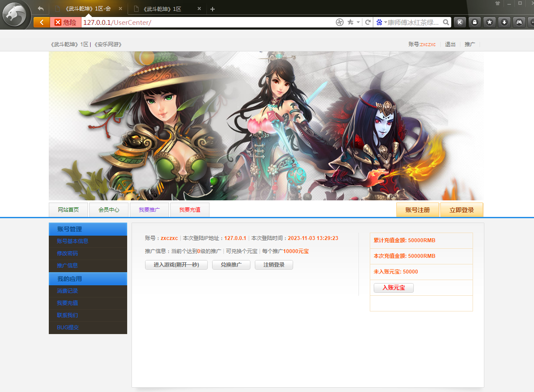534x392 pixels.
Task: Open the 我要推广 nav tab
Action: 149,210
